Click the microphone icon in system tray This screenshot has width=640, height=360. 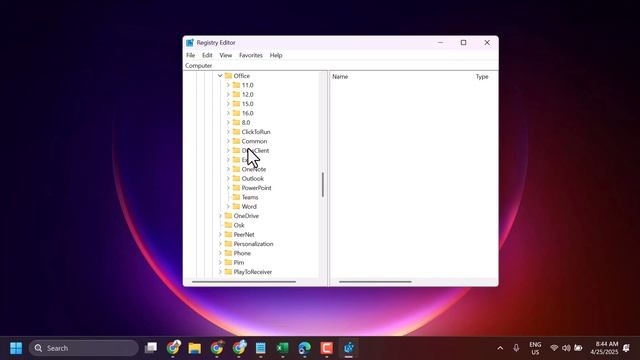click(516, 348)
